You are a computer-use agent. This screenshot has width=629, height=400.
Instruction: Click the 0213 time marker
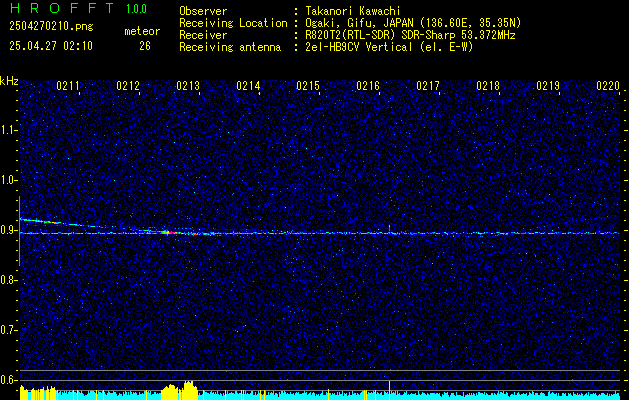(x=188, y=86)
